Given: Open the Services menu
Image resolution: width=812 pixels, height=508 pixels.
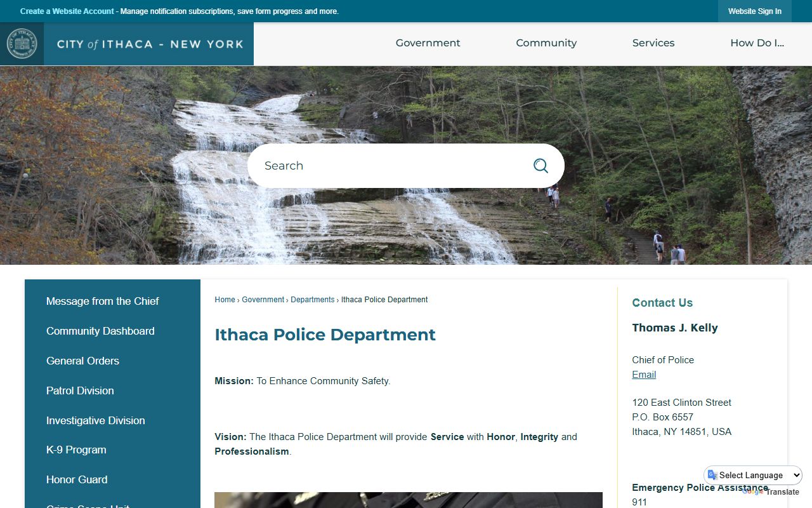Looking at the screenshot, I should coord(653,43).
